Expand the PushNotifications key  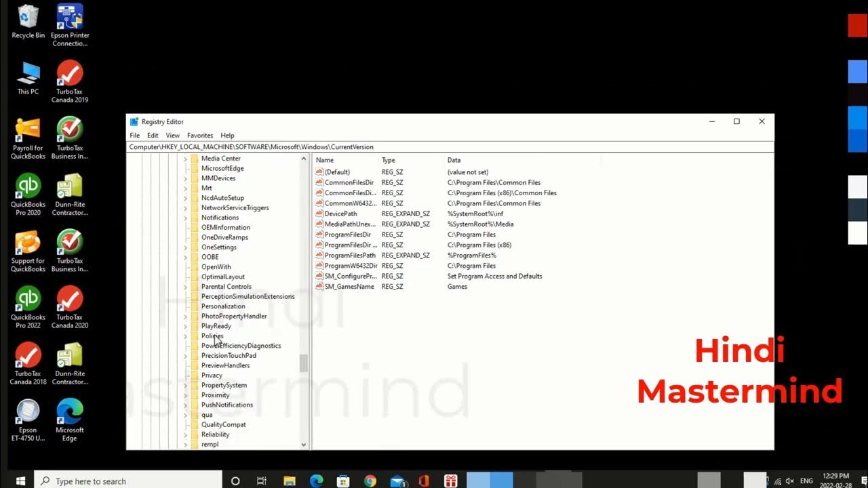point(185,405)
